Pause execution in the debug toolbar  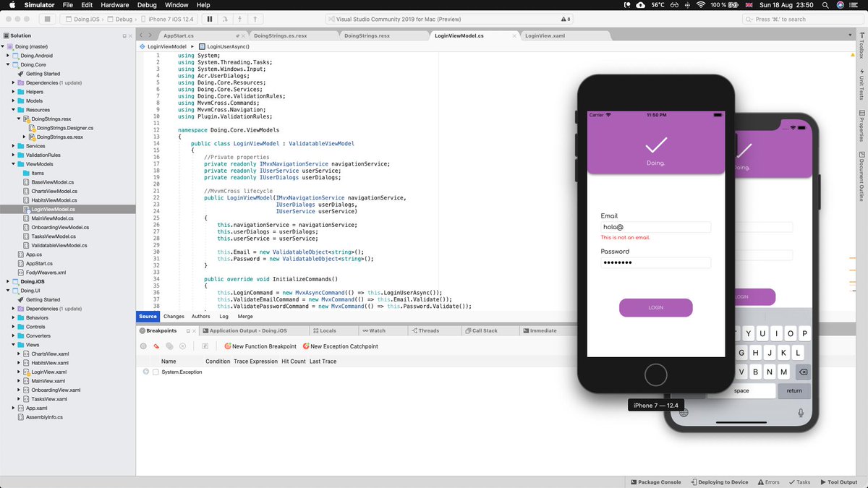210,19
